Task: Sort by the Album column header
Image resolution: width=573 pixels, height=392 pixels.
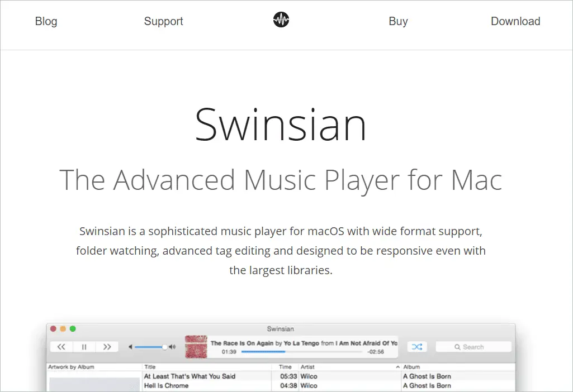Action: [x=458, y=367]
